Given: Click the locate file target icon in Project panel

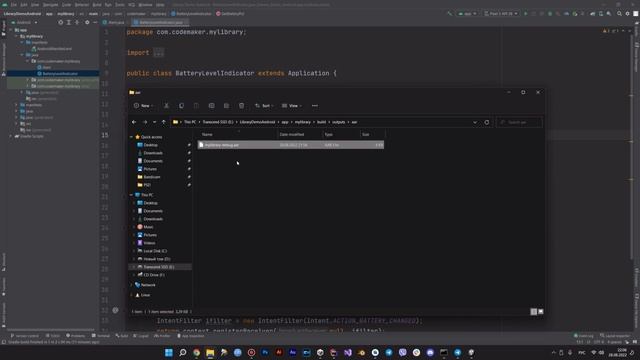Looking at the screenshot, I should [x=60, y=22].
